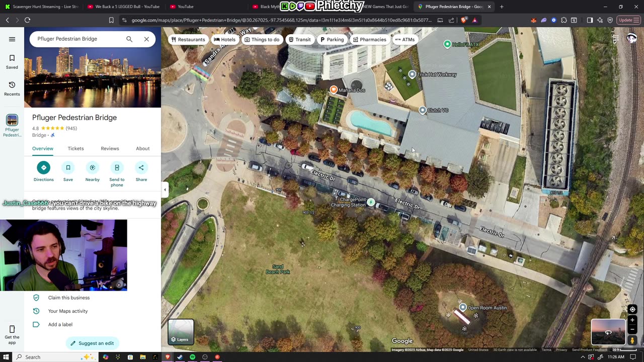644x362 pixels.
Task: Switch to the Tickets tab
Action: click(x=76, y=149)
